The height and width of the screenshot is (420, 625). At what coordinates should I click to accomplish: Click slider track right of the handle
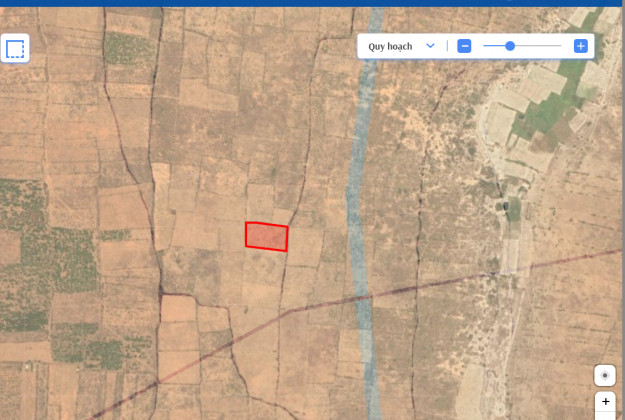(540, 46)
